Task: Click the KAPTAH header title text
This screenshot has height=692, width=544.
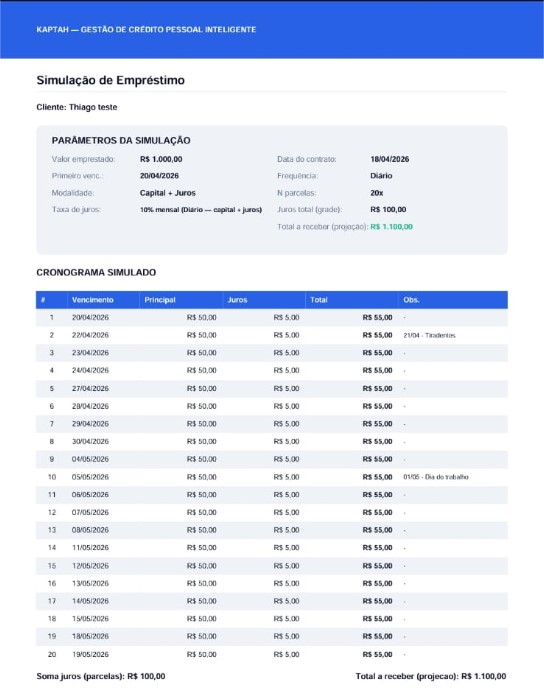Action: tap(146, 30)
